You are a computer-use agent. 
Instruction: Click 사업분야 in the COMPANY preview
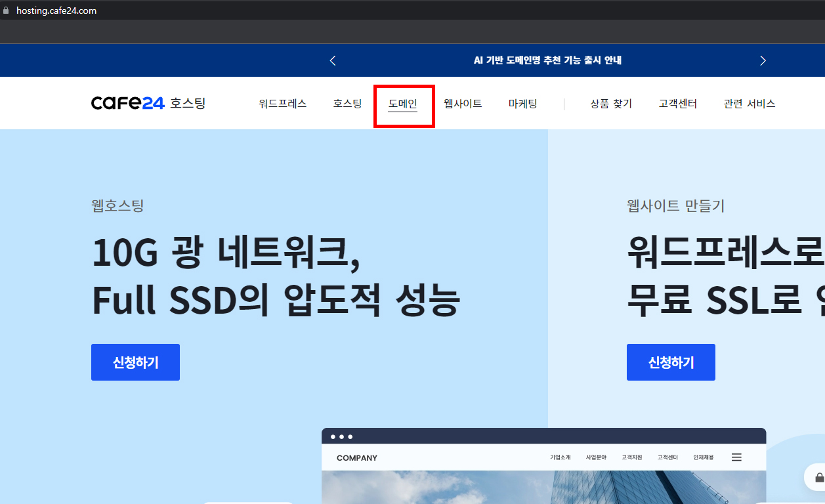click(x=596, y=457)
